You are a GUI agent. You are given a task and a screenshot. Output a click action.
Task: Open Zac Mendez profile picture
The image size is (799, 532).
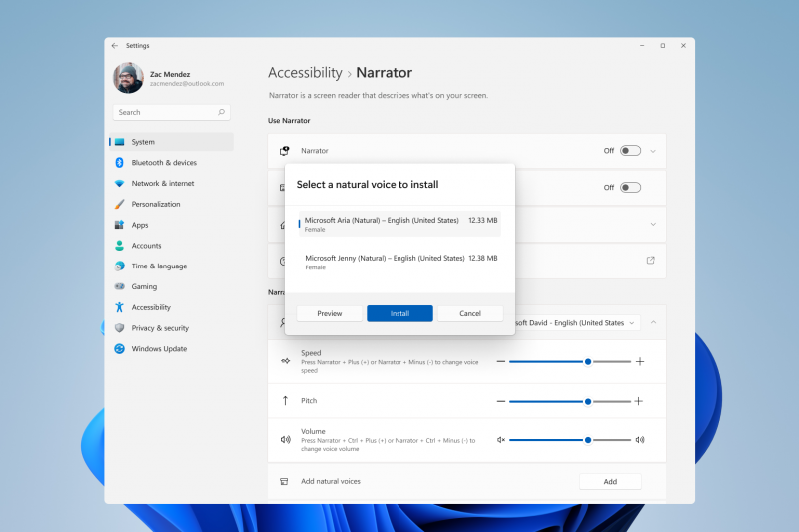(x=128, y=78)
